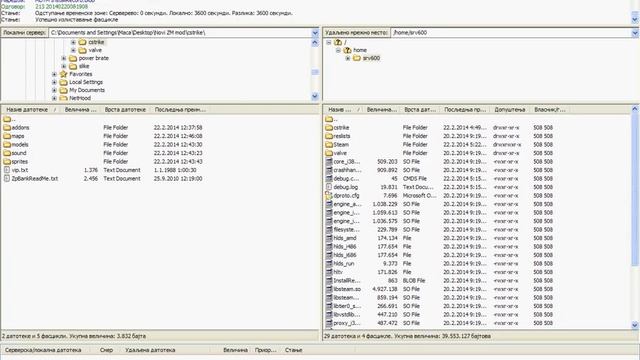Open the remote path dropdown arrow
Viewport: 640px width, 360px height.
pos(635,33)
